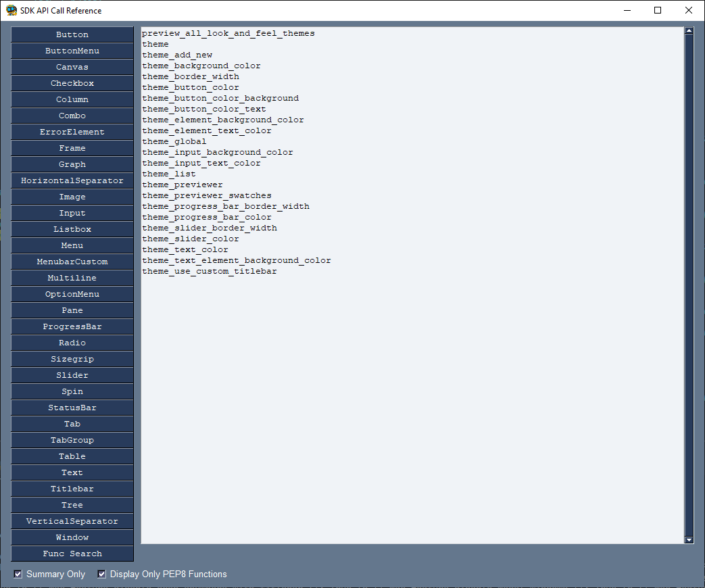The width and height of the screenshot is (705, 588).
Task: Disable Display Only PEP8 Functions
Action: coord(101,574)
